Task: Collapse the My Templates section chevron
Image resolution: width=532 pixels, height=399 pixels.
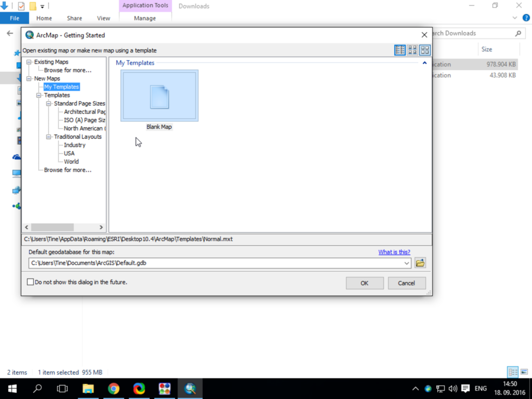Action: [x=424, y=63]
